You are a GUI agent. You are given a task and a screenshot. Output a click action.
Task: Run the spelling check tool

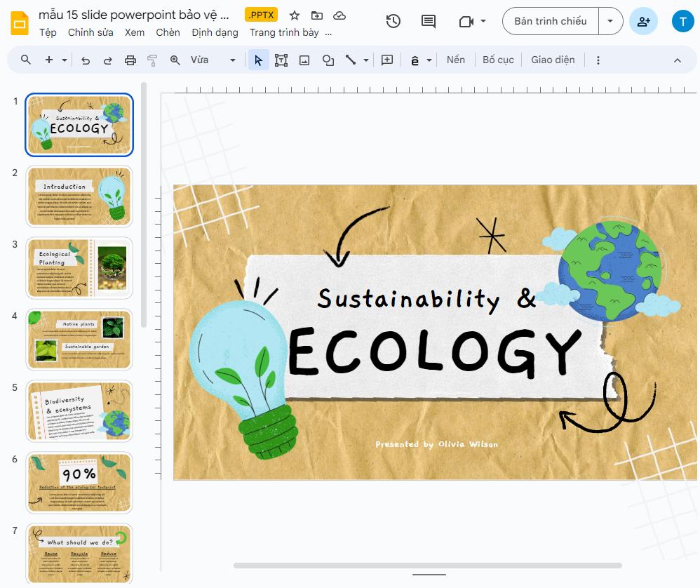pyautogui.click(x=416, y=60)
